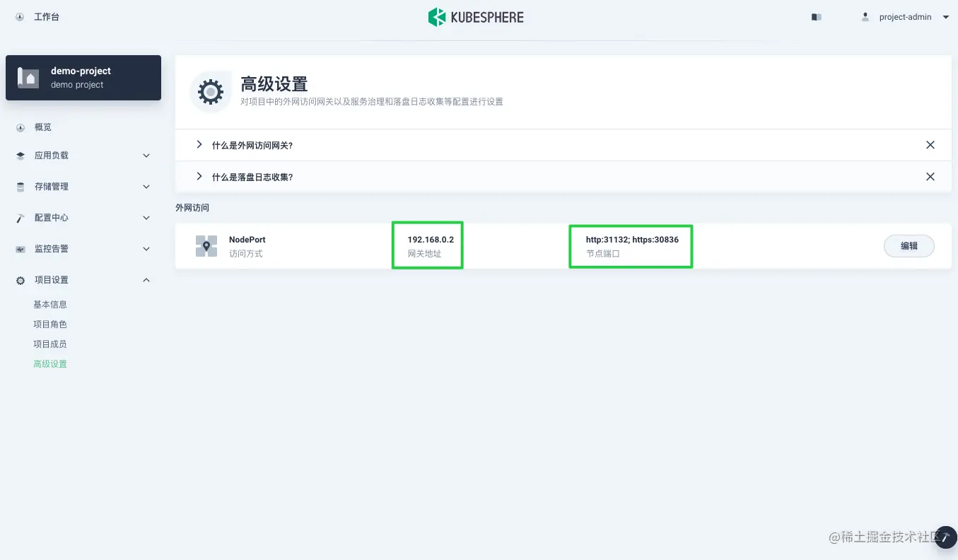Expand the 存储管理 chevron
This screenshot has width=958, height=560.
click(x=146, y=187)
